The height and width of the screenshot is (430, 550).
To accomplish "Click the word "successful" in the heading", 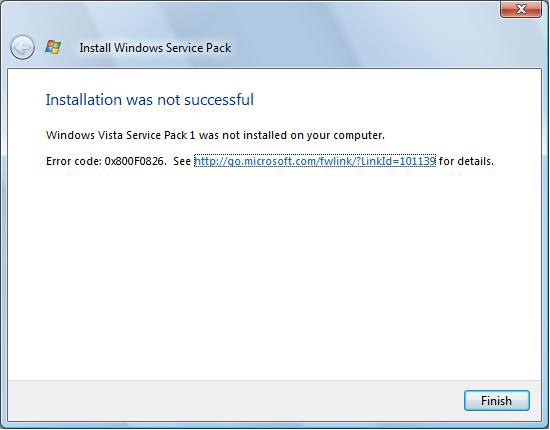I will [219, 100].
